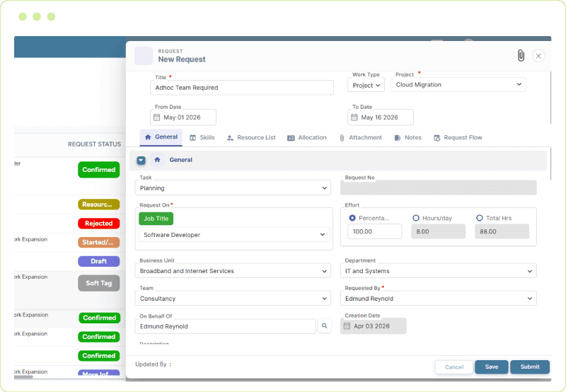The width and height of the screenshot is (566, 392).
Task: Click the Total Hrs value 88.00 field
Action: click(502, 231)
